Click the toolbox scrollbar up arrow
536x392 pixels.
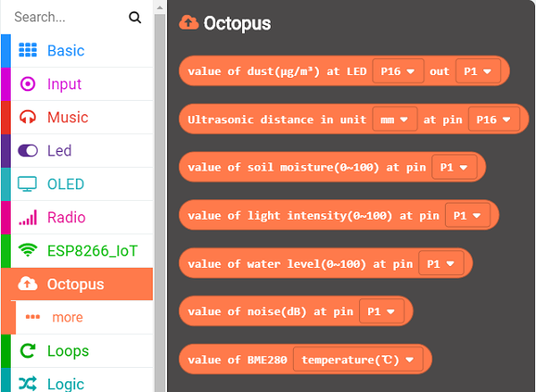160,7
